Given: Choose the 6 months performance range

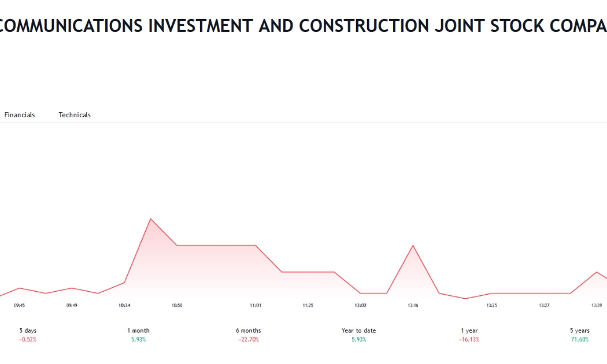Looking at the screenshot, I should [x=249, y=335].
